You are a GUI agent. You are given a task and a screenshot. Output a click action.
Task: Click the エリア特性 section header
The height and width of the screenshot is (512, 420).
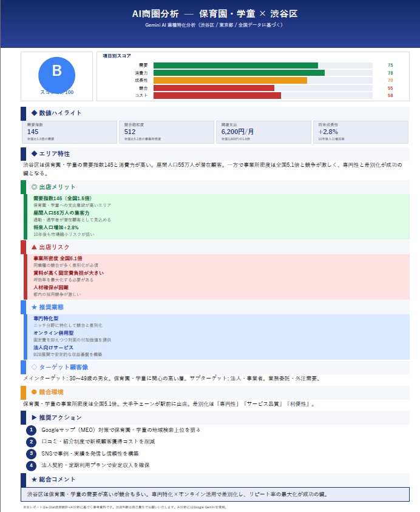tap(215, 154)
